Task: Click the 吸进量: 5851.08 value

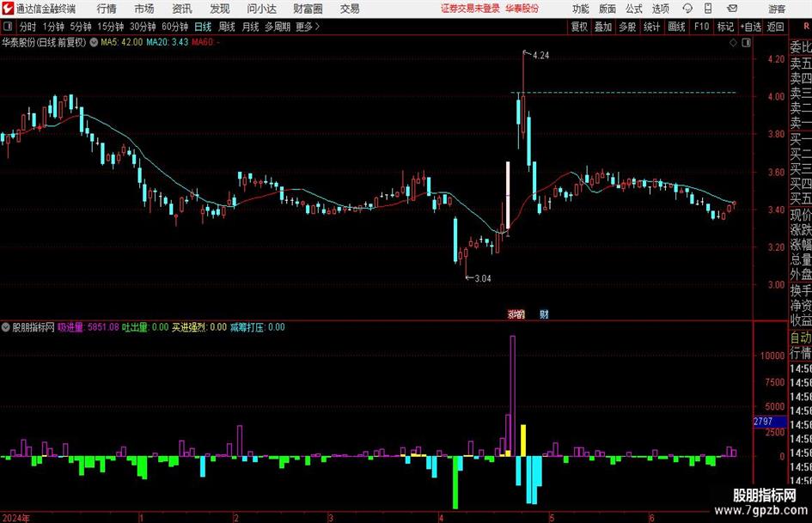Action: [89, 327]
